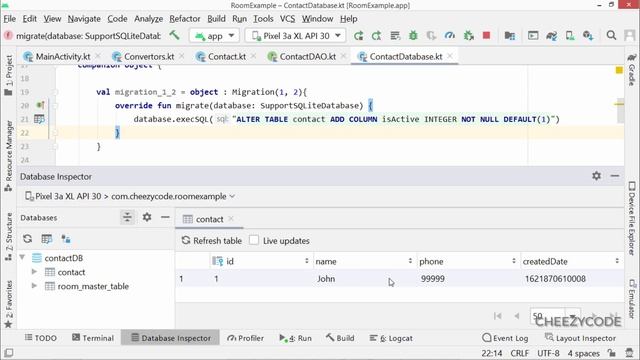Close the contact table tab
The width and height of the screenshot is (640, 360).
pyautogui.click(x=231, y=219)
